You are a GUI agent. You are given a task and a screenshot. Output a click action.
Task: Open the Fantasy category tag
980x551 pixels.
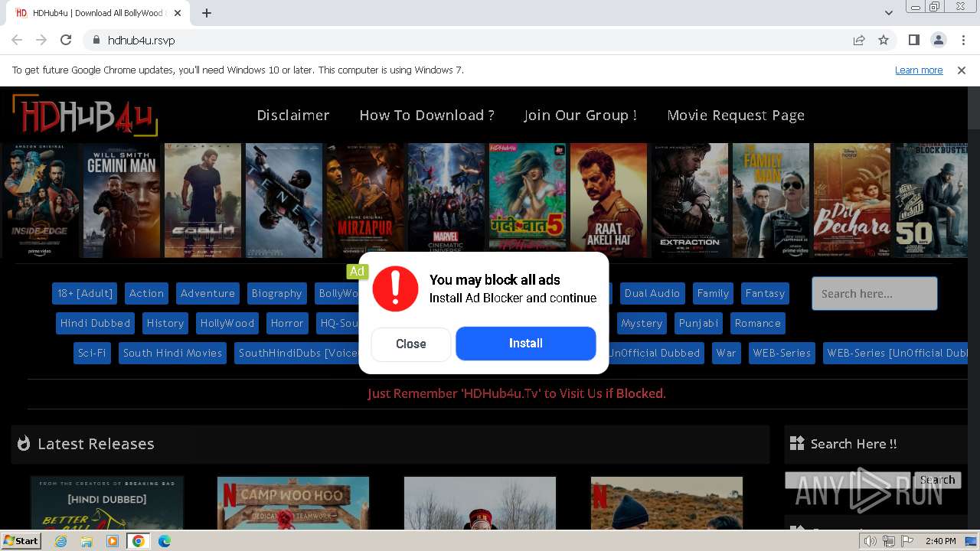(x=765, y=293)
